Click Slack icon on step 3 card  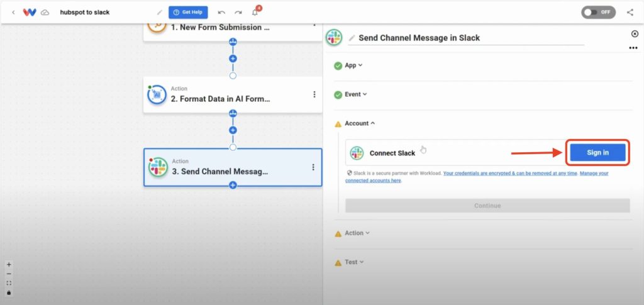pos(158,167)
